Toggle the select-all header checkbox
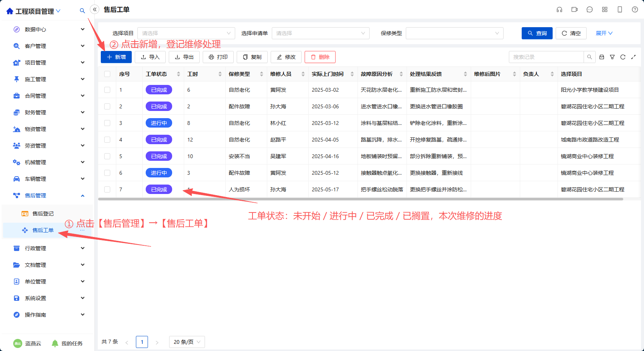This screenshot has height=351, width=644. [107, 74]
